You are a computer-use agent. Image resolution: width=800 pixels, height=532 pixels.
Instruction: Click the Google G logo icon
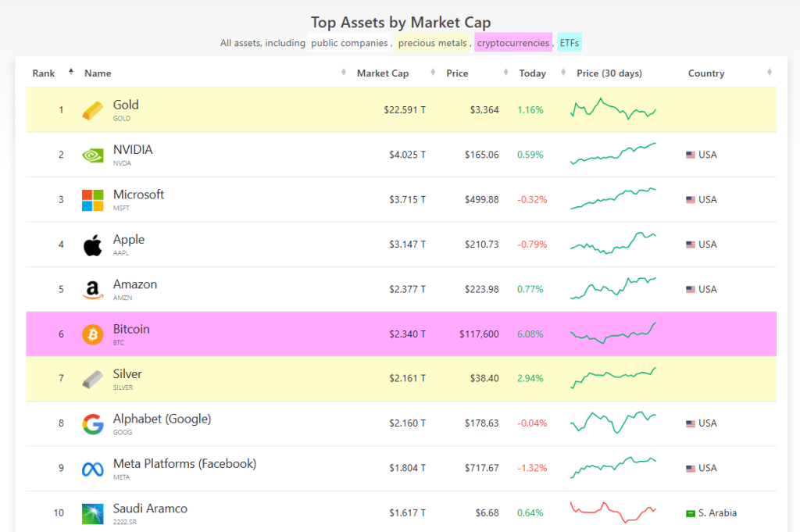click(92, 424)
